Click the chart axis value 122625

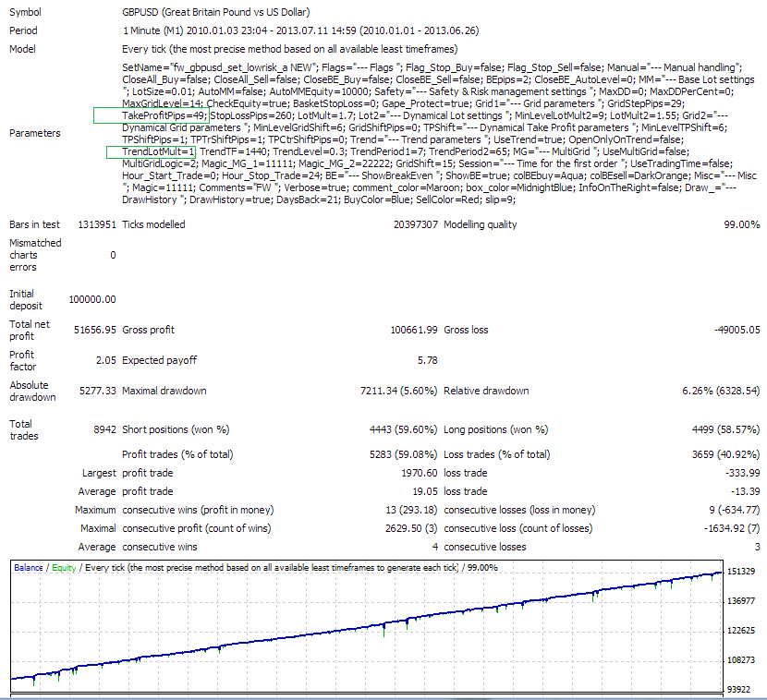(x=741, y=631)
